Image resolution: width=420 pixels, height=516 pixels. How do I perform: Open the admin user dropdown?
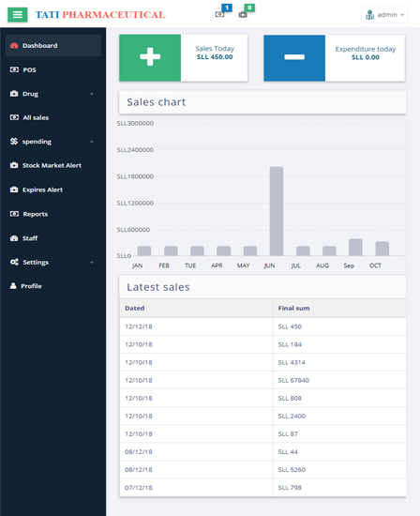[x=384, y=15]
